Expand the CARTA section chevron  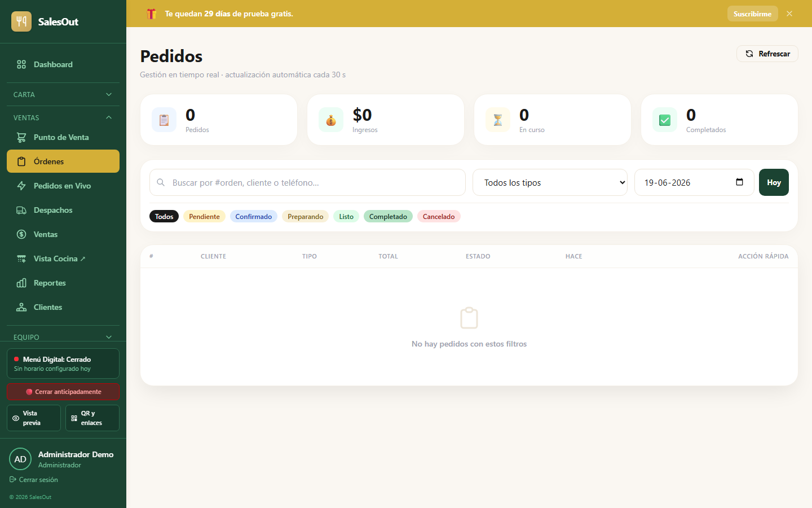[109, 94]
